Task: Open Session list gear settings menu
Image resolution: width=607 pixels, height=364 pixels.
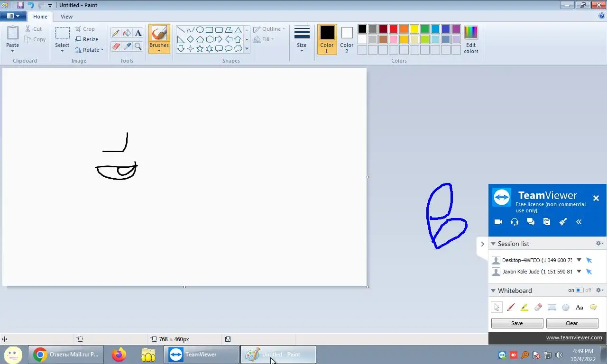Action: point(599,243)
